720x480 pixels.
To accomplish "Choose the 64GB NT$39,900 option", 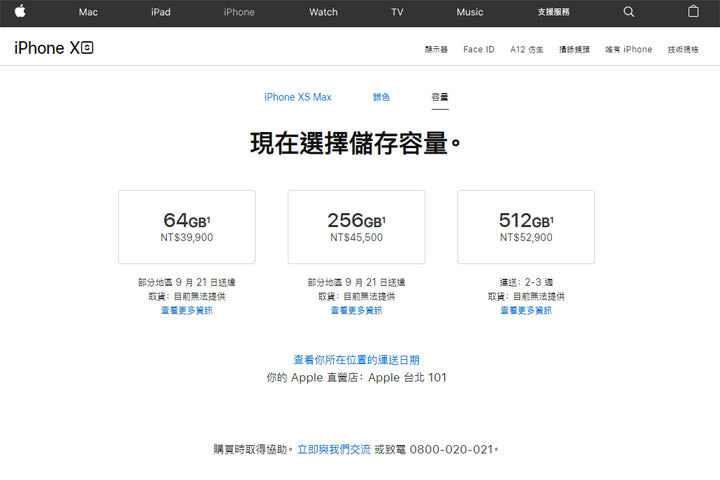I will click(187, 227).
